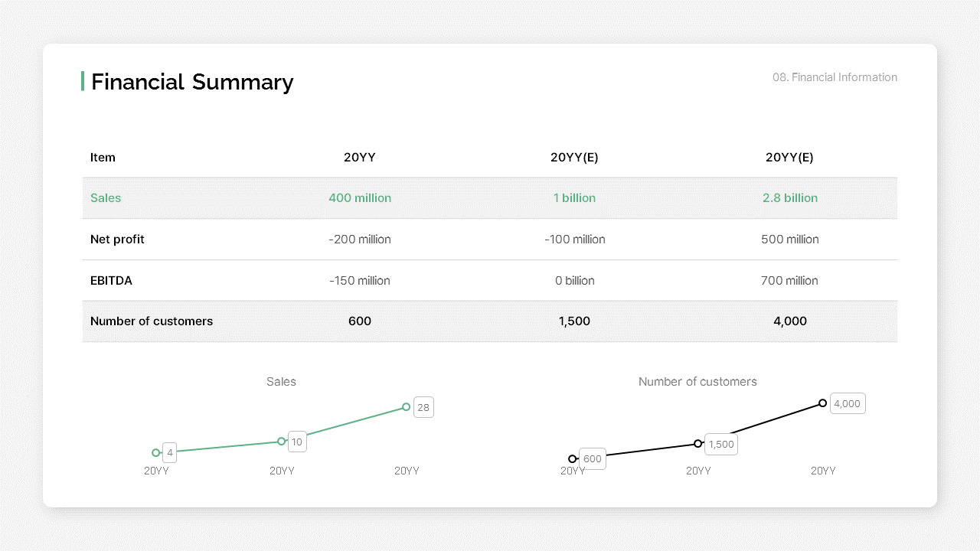Select the middle marker on the Sales chart
This screenshot has height=551, width=980.
pos(282,442)
